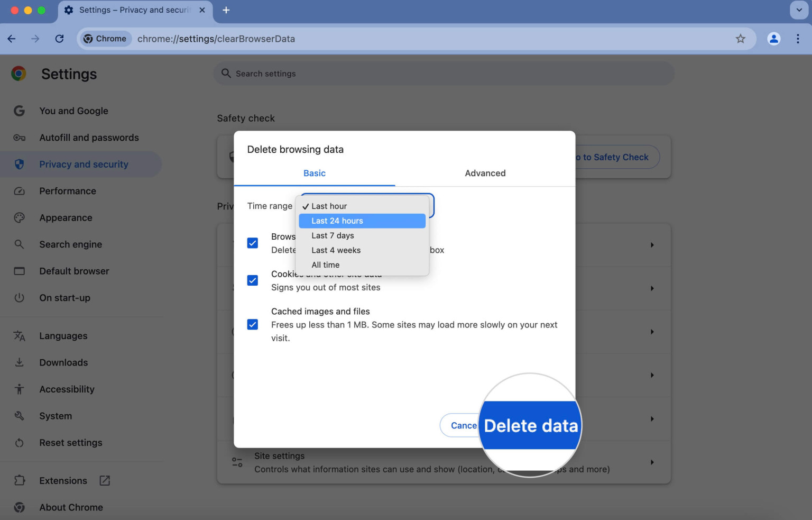Click the Cancel button in dialog

[x=460, y=425]
